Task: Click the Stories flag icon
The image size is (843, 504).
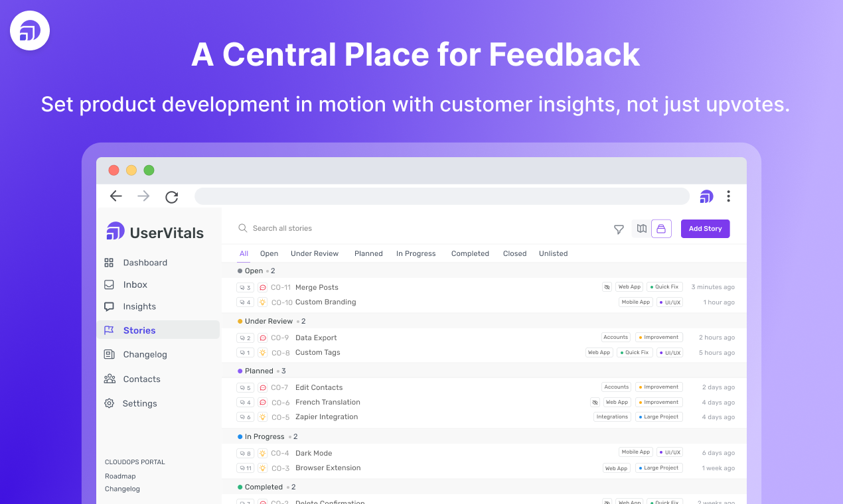Action: pyautogui.click(x=109, y=330)
